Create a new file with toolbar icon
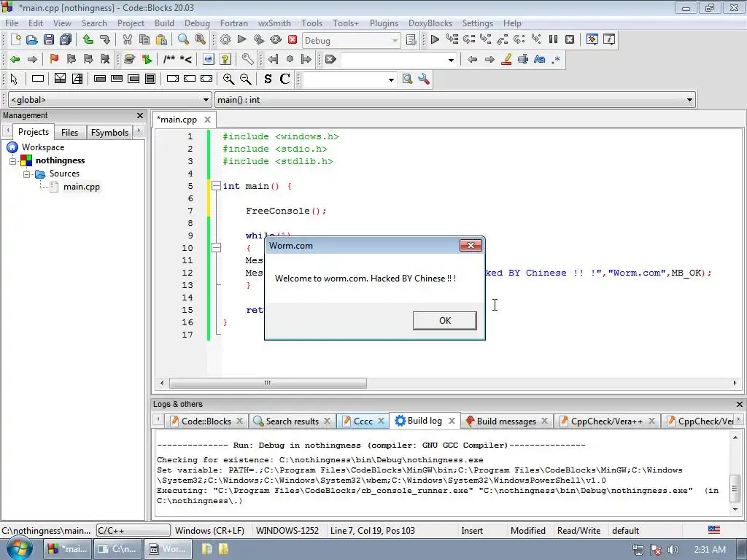747x560 pixels. pyautogui.click(x=16, y=39)
